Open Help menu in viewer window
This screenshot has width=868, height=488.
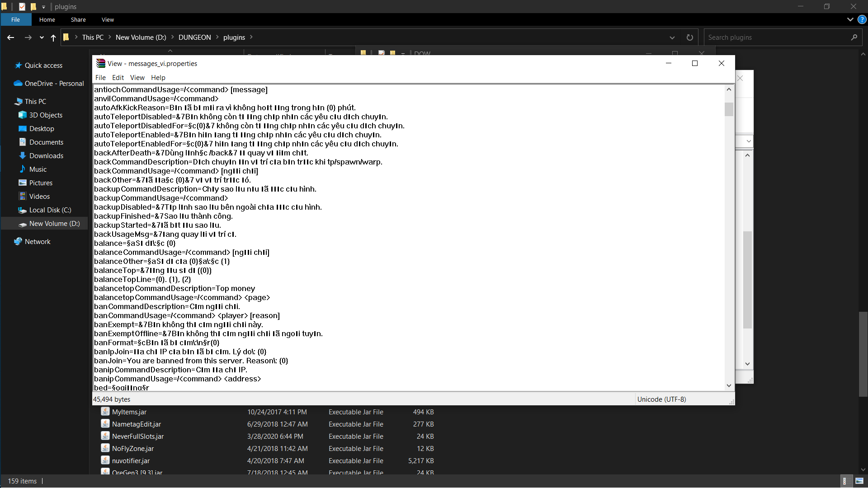158,78
